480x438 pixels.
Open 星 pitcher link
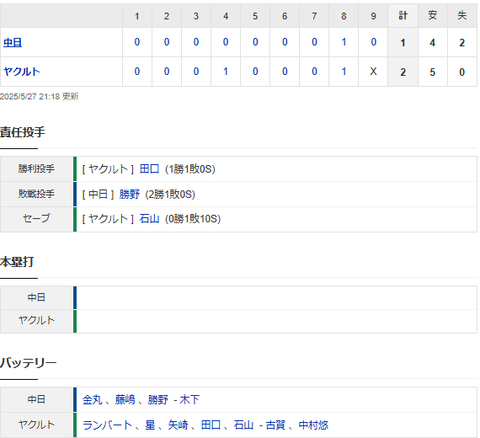point(150,425)
